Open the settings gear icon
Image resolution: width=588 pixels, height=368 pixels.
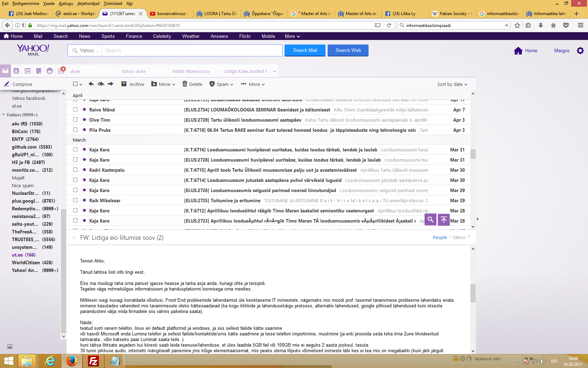pyautogui.click(x=580, y=50)
